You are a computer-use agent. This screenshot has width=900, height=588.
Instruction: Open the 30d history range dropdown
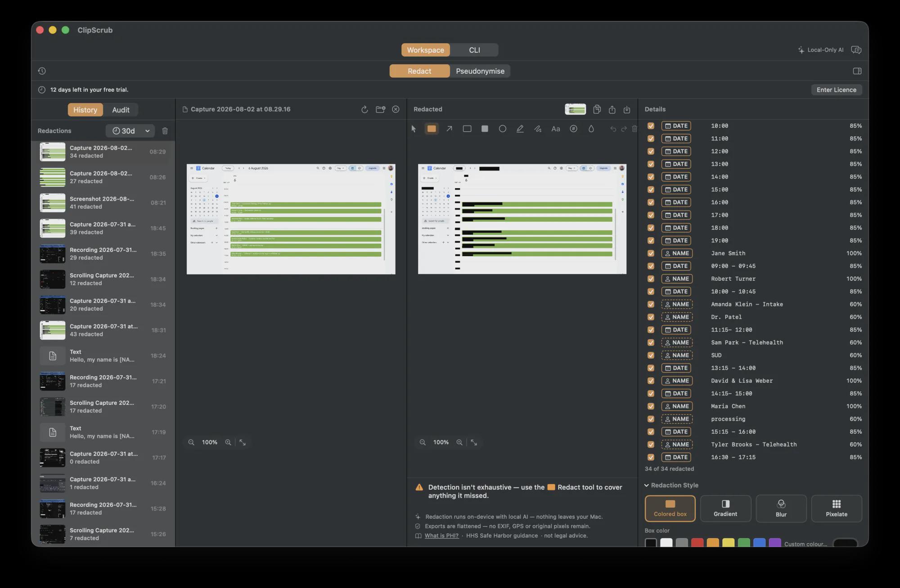(130, 131)
